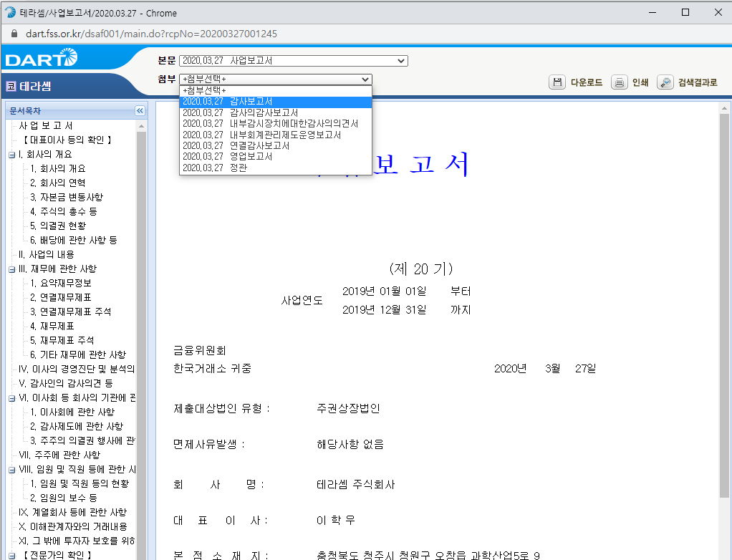Open 1. 회사의 개요 tree item
This screenshot has width=732, height=560.
point(58,168)
